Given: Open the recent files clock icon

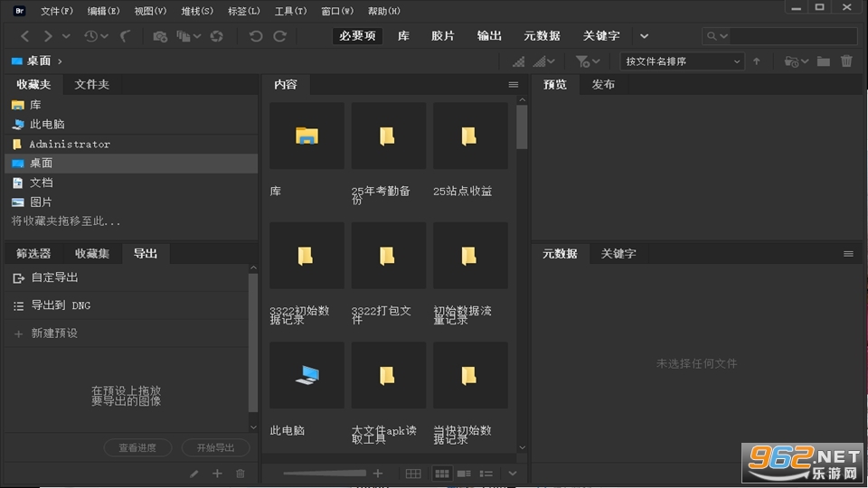Looking at the screenshot, I should (90, 36).
